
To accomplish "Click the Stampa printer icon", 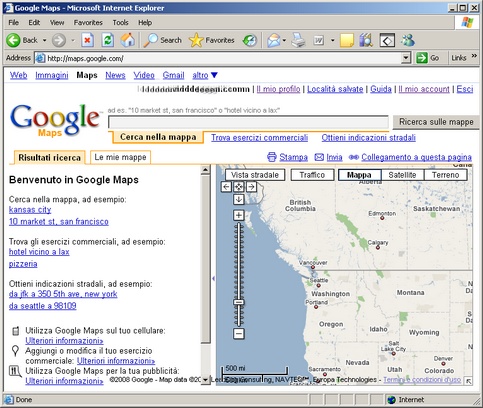I will (272, 157).
